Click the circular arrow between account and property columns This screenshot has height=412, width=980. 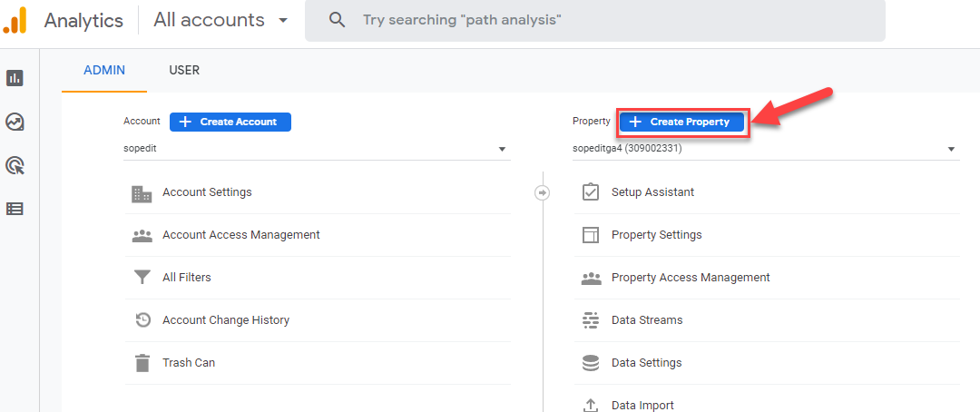(x=542, y=192)
